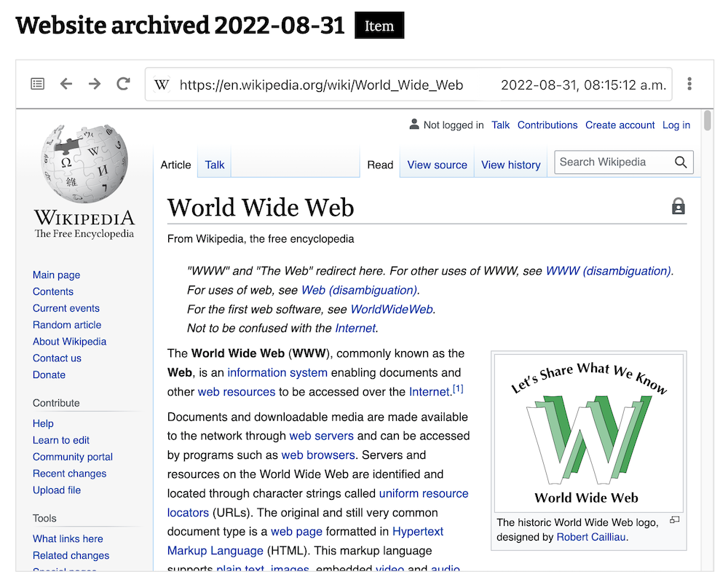Open the Robert Cailliau link
Image resolution: width=728 pixels, height=585 pixels.
pos(591,538)
